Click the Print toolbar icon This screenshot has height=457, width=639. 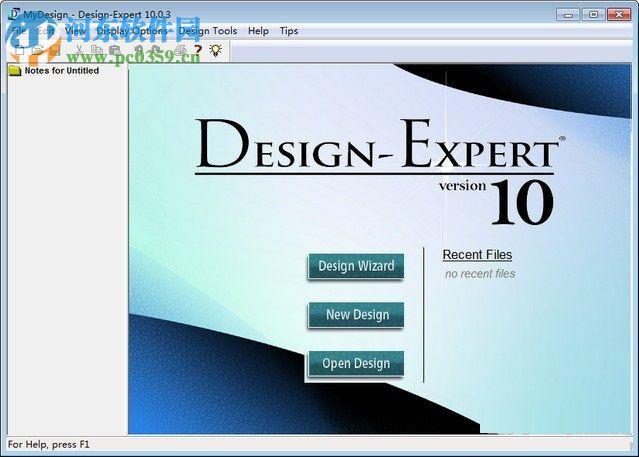click(x=181, y=51)
